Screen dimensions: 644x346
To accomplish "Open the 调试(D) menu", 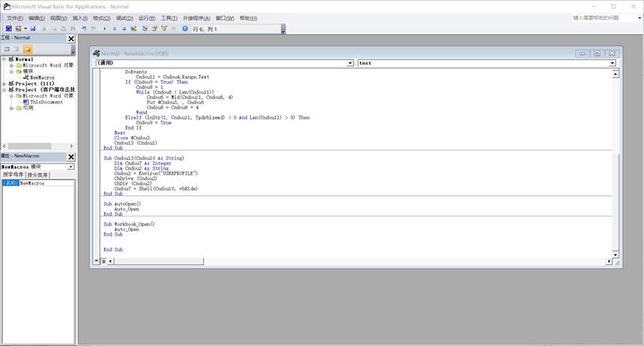I will point(124,18).
